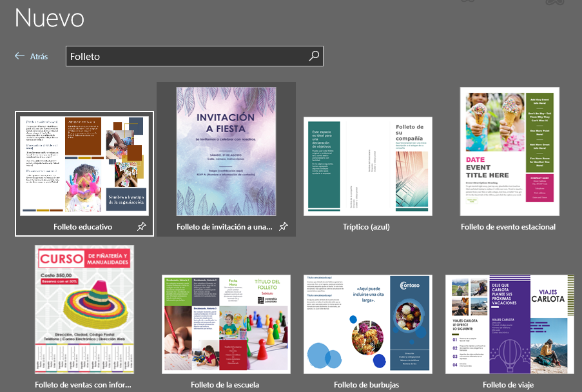Open the Folleto educativo thumbnail
The width and height of the screenshot is (582, 392).
(x=84, y=166)
